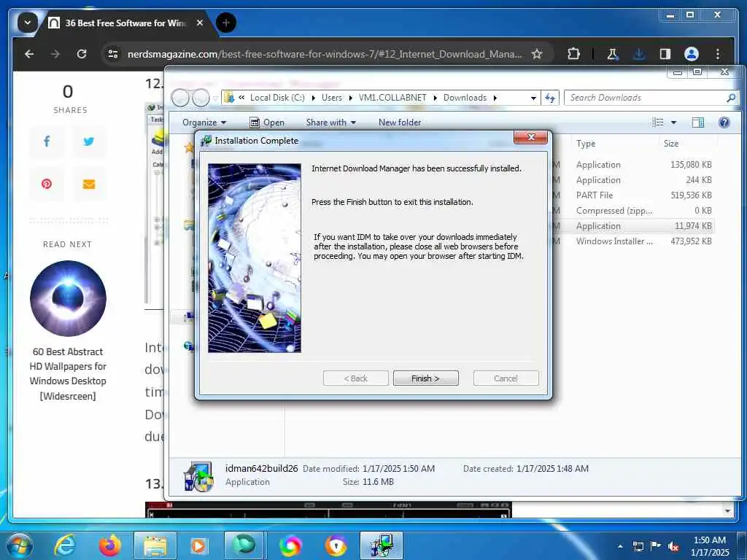Share article on Facebook

47,141
